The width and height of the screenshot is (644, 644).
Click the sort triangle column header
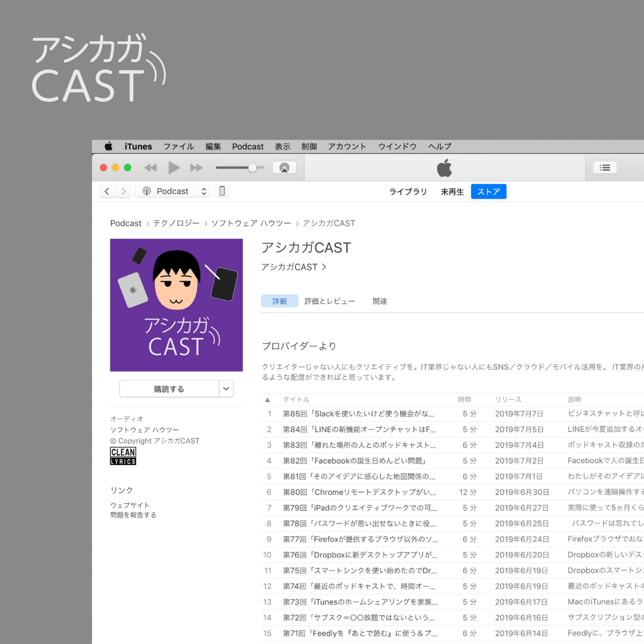pyautogui.click(x=267, y=400)
